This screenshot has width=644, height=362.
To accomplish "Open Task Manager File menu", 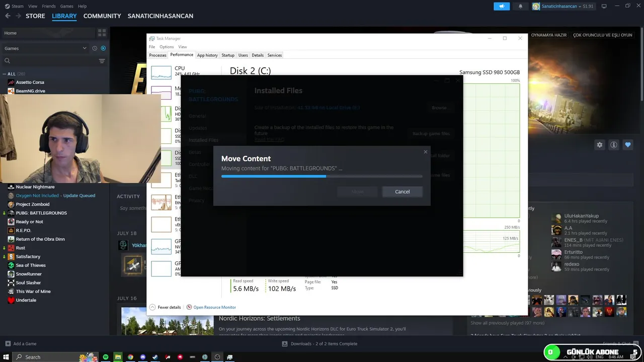I will click(x=152, y=47).
